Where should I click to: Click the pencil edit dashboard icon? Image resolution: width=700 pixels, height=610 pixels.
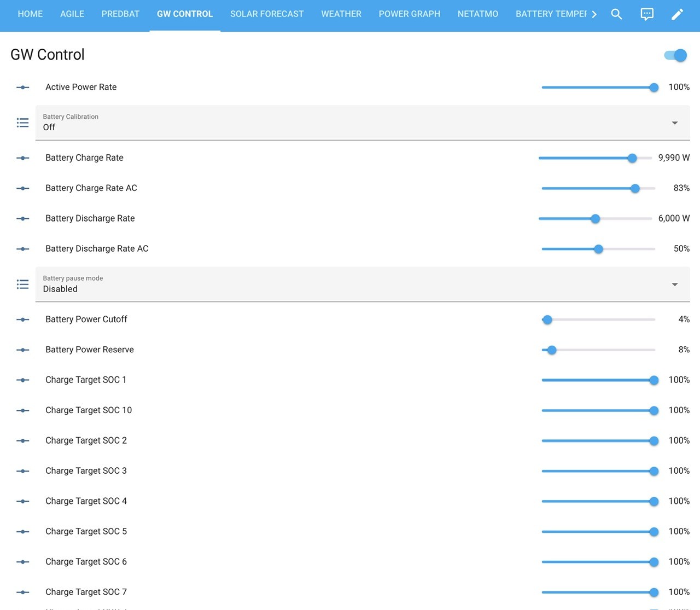click(x=677, y=14)
